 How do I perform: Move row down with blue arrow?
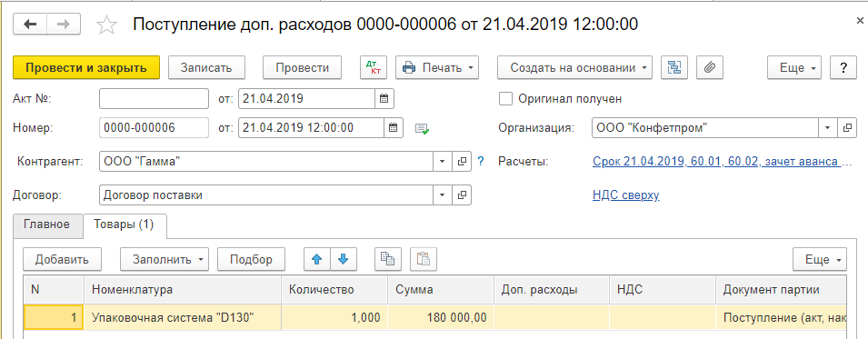point(344,259)
